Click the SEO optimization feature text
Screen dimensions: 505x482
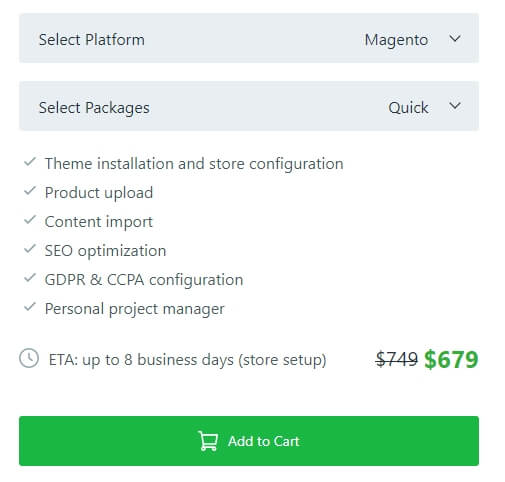click(105, 251)
